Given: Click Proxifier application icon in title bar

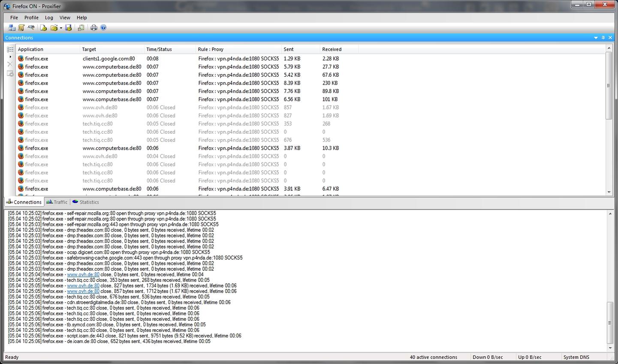Looking at the screenshot, I should [7, 6].
